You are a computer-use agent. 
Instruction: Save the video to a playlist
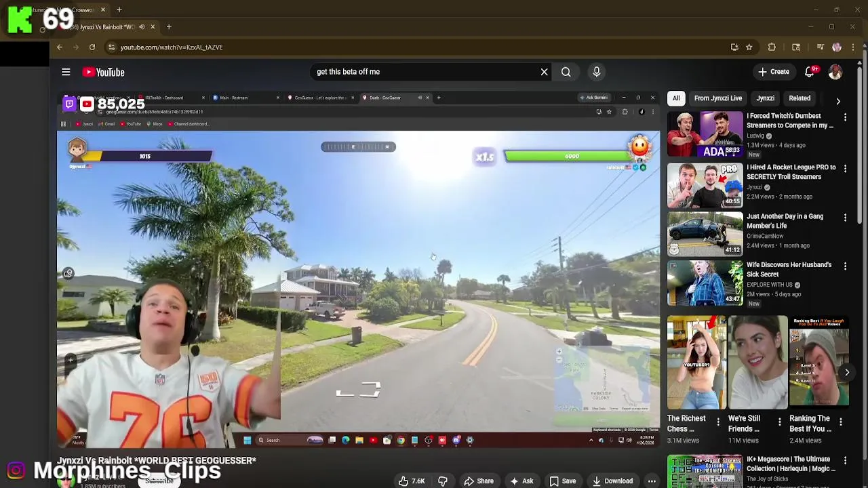coord(563,481)
